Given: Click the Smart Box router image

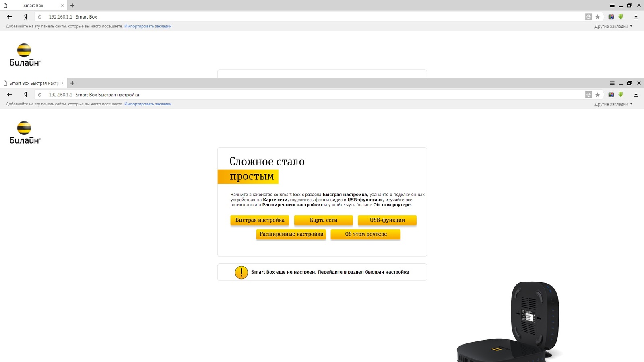Looking at the screenshot, I should pos(509,322).
